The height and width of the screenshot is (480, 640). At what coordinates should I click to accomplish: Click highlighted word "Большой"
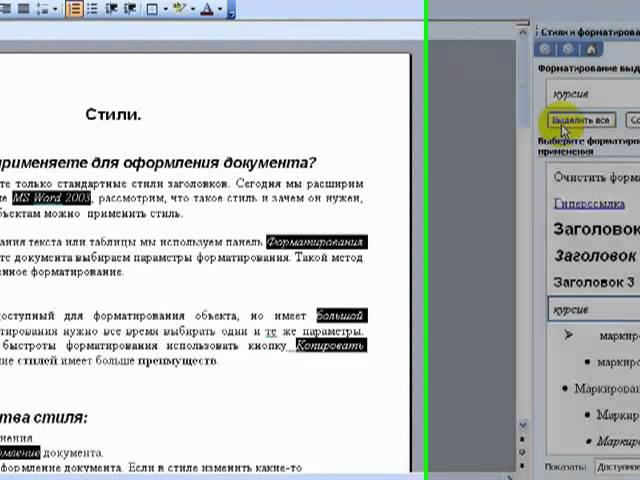342,316
